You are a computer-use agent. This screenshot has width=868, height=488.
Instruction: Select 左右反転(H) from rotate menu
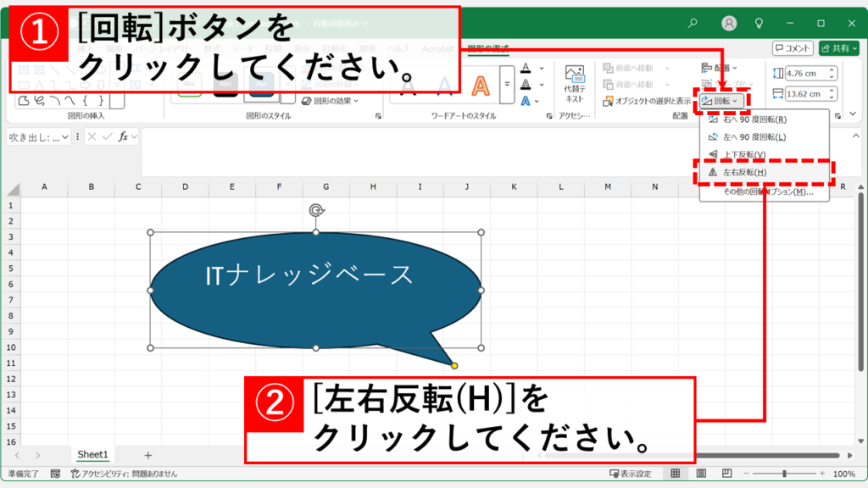click(744, 172)
